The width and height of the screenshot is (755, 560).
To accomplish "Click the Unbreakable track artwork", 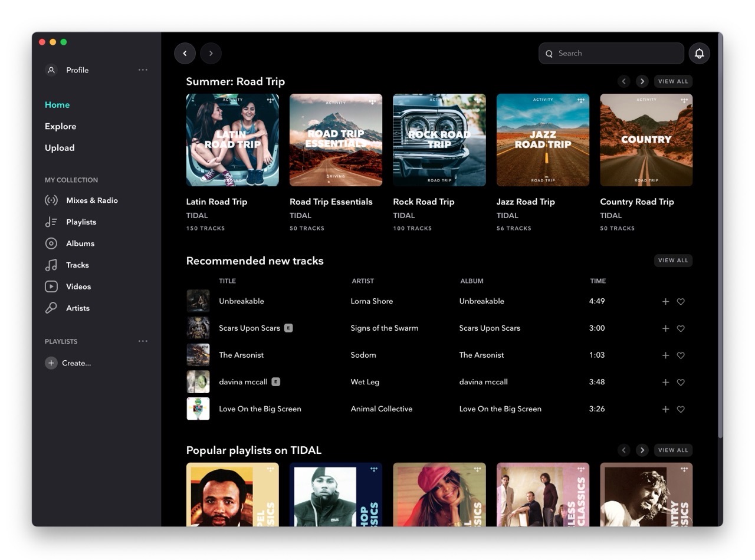I will coord(198,301).
